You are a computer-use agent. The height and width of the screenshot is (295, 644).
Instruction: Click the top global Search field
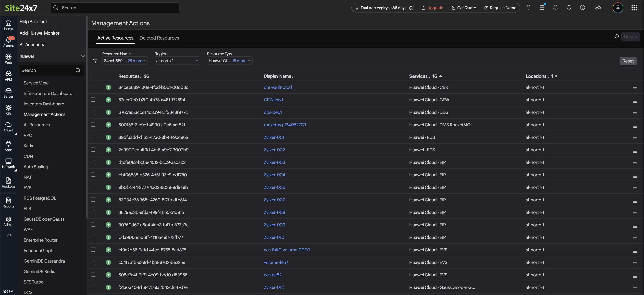(x=115, y=8)
